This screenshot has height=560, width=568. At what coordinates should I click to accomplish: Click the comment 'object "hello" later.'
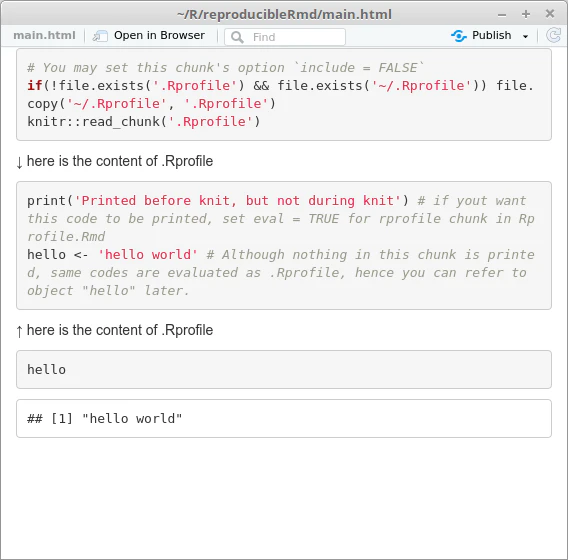108,291
